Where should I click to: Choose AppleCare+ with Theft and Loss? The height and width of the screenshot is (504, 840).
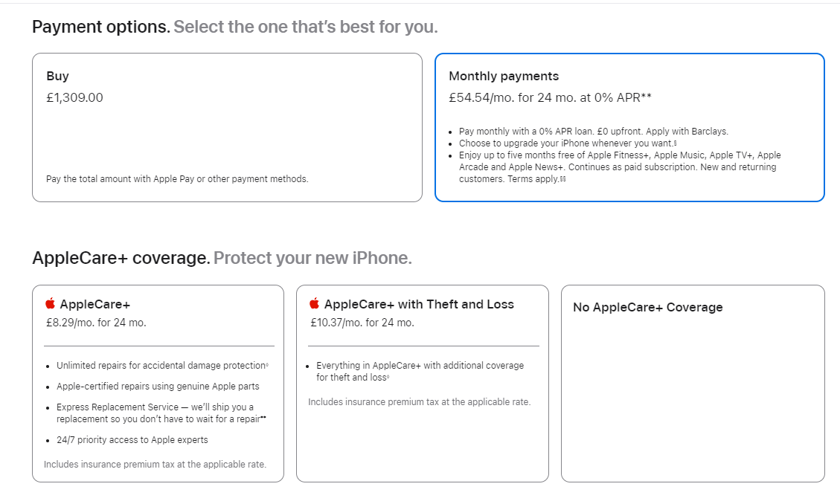422,383
